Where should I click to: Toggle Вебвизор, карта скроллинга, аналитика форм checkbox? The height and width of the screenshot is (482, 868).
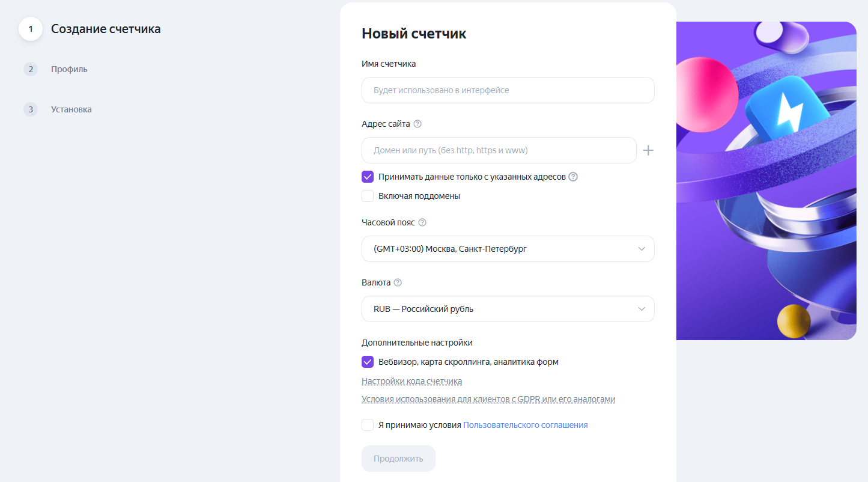click(x=368, y=362)
